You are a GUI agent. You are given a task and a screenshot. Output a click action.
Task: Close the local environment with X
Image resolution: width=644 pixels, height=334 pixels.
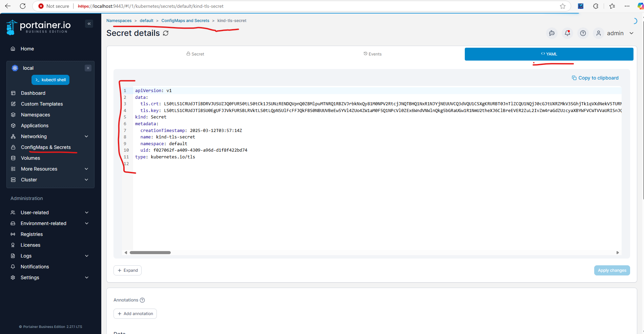pyautogui.click(x=88, y=68)
